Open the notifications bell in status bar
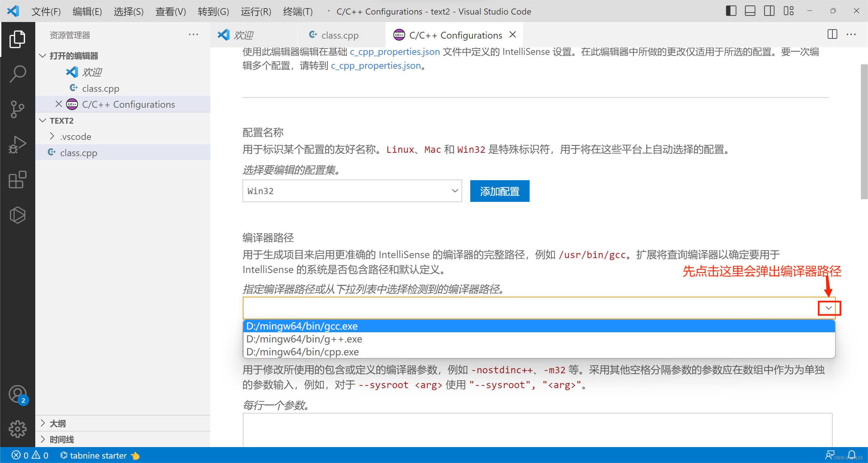This screenshot has width=868, height=463. coord(852,455)
